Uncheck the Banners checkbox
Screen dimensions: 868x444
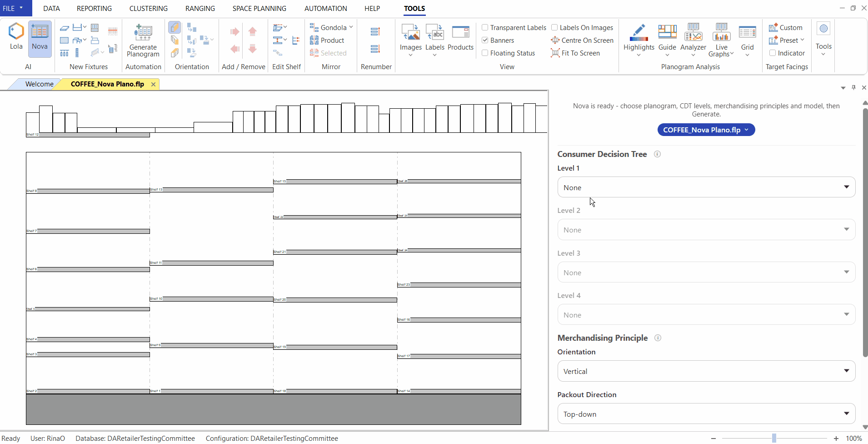coord(485,40)
